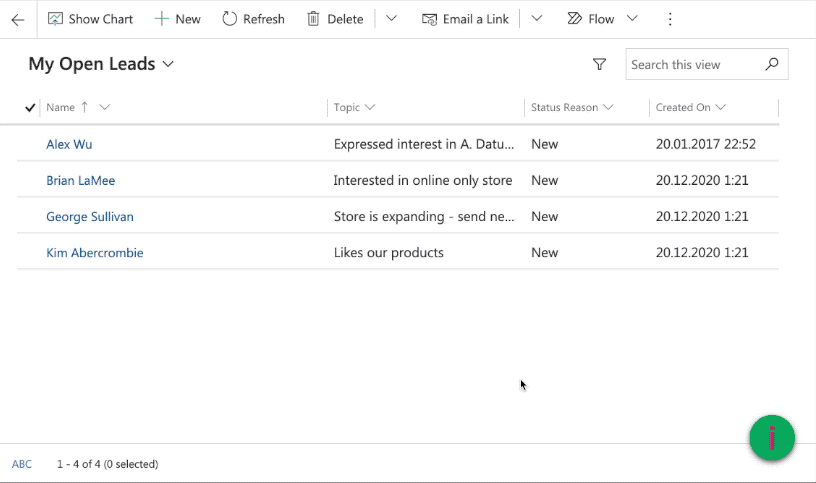Click the Refresh circular arrow icon
Screen dimensions: 816x483
pos(230,19)
